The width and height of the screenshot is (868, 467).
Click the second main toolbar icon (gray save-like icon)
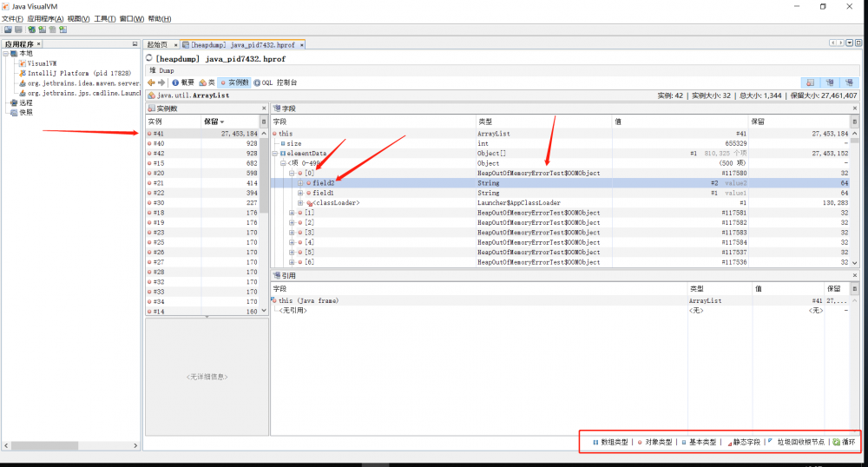(x=19, y=30)
